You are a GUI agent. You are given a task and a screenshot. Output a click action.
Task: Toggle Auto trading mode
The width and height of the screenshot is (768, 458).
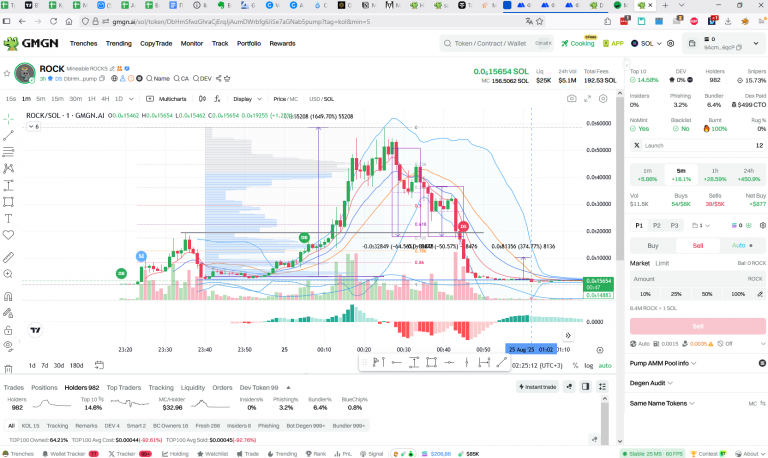pos(742,245)
